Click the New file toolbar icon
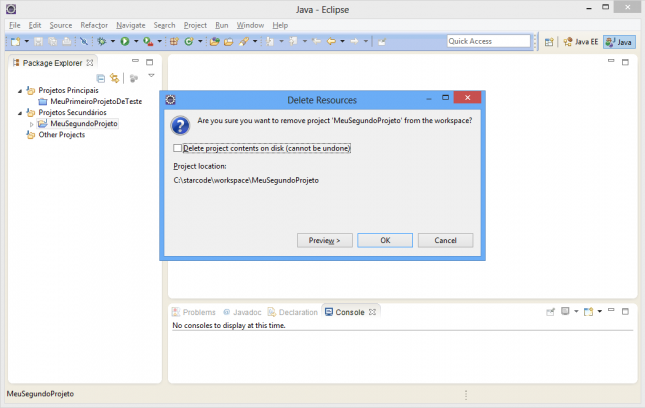 16,42
